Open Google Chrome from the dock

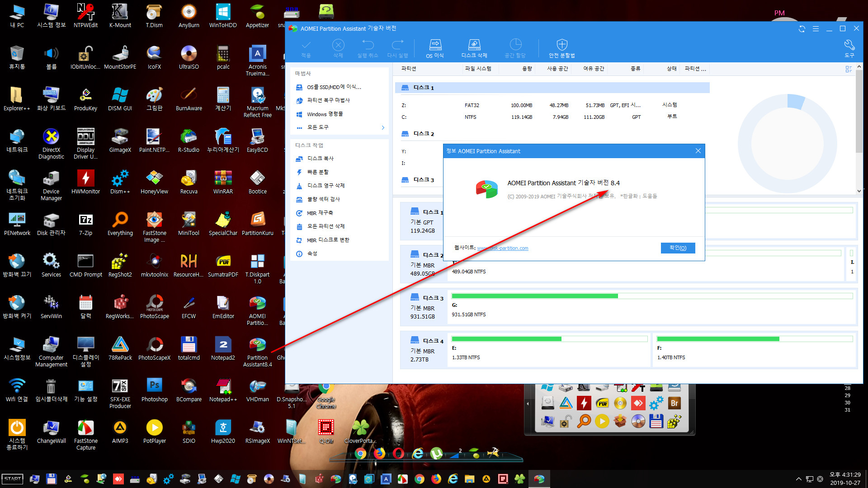[360, 453]
